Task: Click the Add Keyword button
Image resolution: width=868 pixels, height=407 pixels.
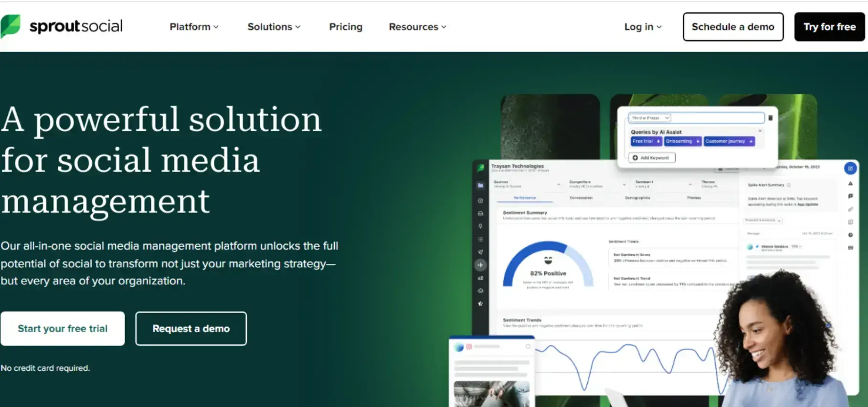Action: [x=652, y=157]
